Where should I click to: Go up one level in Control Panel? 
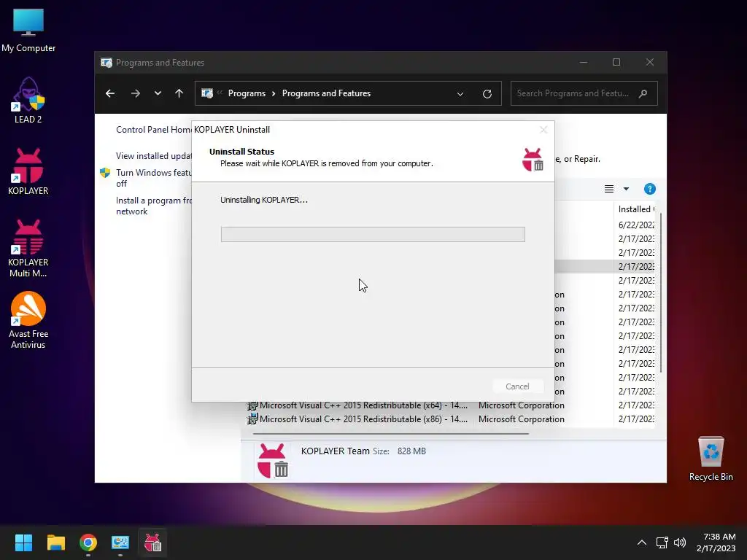click(179, 93)
